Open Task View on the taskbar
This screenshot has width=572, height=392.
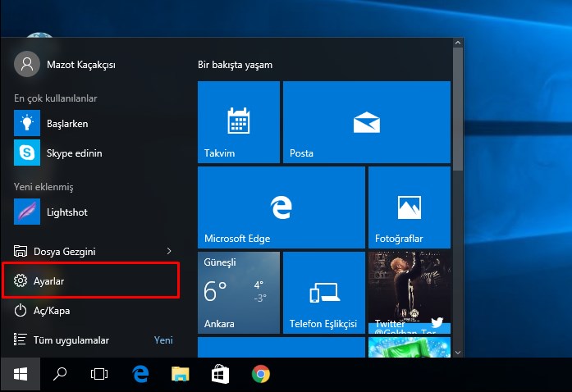click(99, 375)
